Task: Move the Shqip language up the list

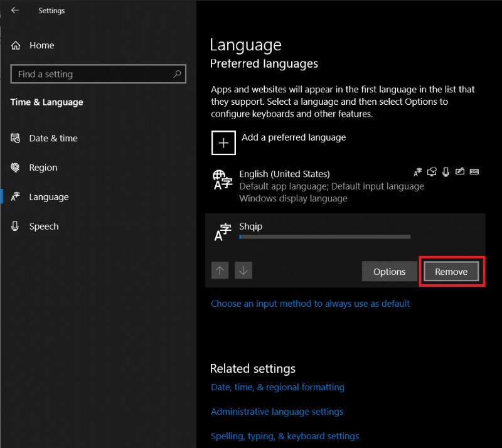Action: [220, 270]
